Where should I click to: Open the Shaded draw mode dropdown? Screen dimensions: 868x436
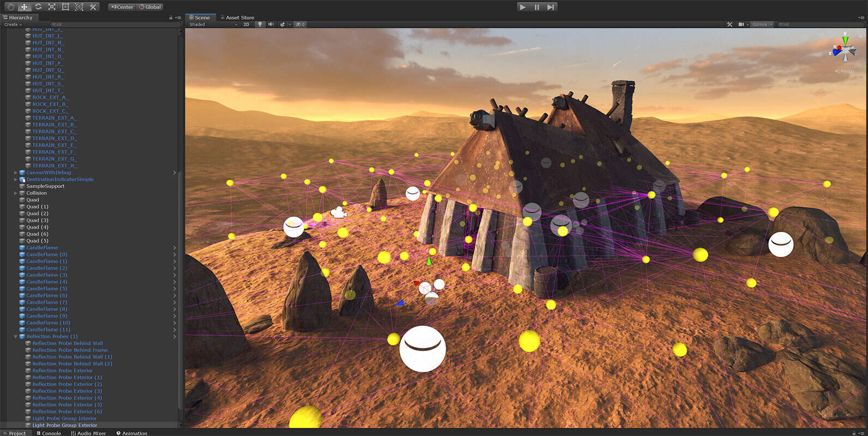[x=213, y=25]
